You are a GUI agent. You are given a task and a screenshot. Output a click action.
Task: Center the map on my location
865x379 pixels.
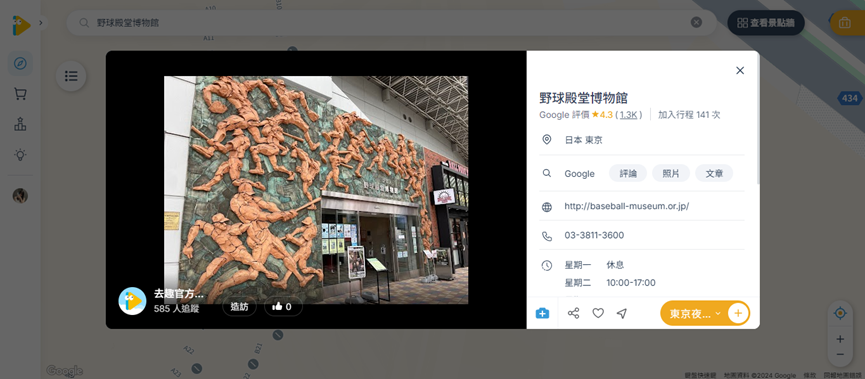click(840, 313)
